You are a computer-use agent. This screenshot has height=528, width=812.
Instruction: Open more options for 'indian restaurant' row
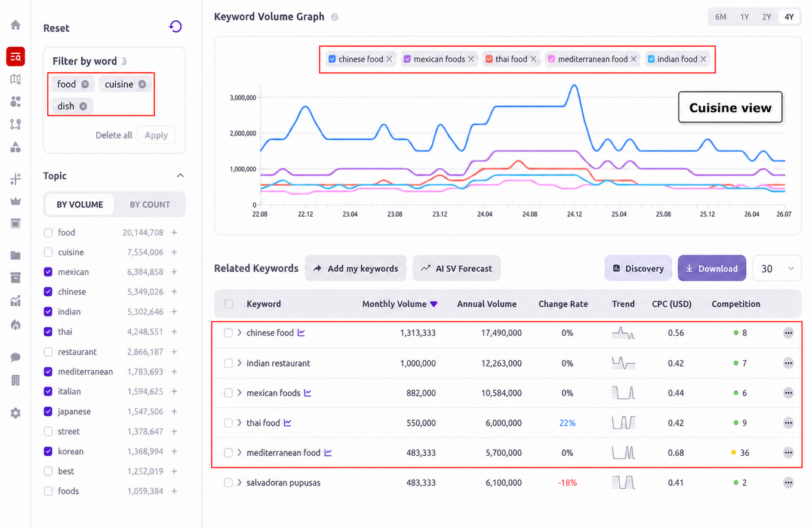pyautogui.click(x=788, y=363)
